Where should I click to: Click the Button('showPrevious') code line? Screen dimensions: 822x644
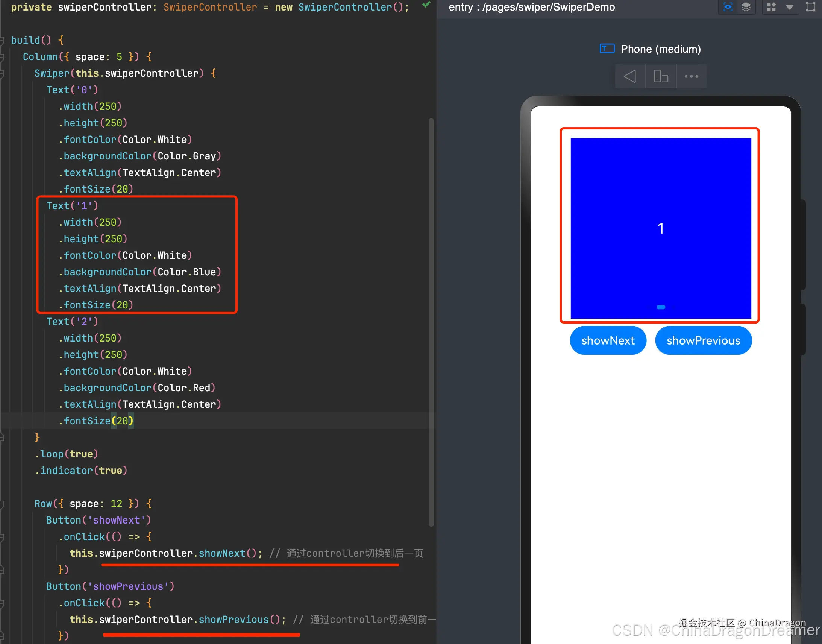coord(110,586)
